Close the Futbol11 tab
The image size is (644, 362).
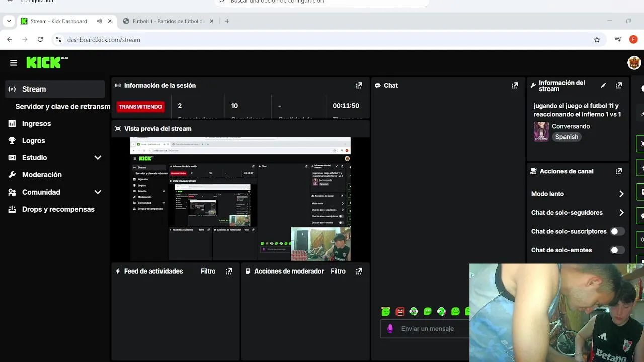212,21
